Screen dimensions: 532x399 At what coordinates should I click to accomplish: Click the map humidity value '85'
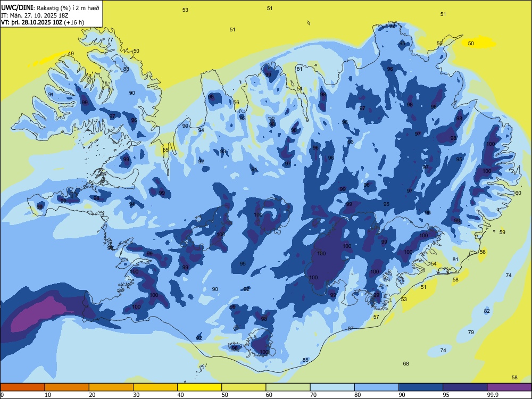click(x=306, y=360)
